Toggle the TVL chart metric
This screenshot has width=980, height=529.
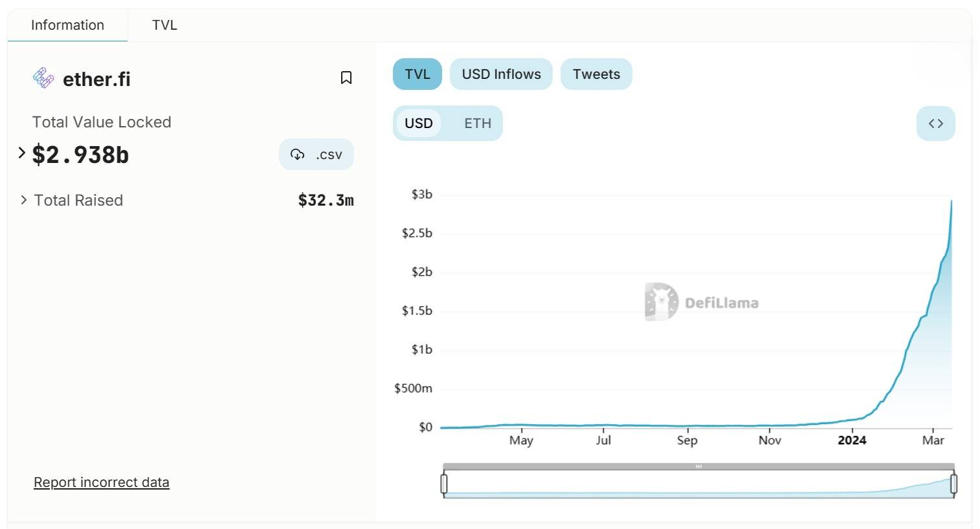tap(417, 74)
